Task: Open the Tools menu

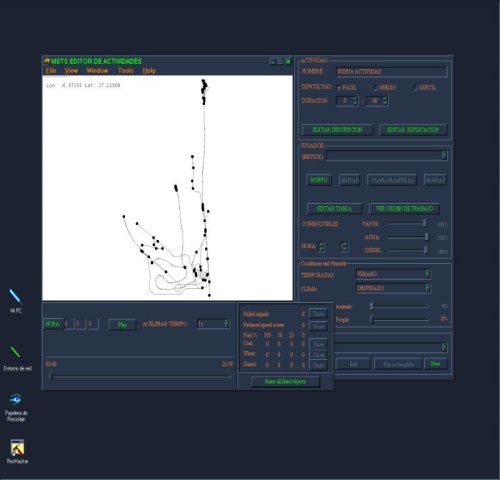Action: pos(126,71)
